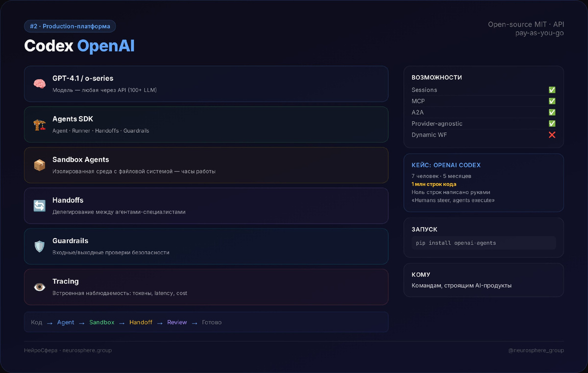Click the '1 млн строк кода' highlighted text
This screenshot has width=588, height=373.
tap(434, 184)
